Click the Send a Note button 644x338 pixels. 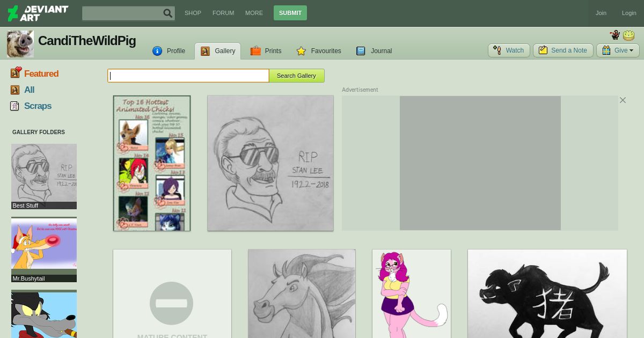[563, 50]
